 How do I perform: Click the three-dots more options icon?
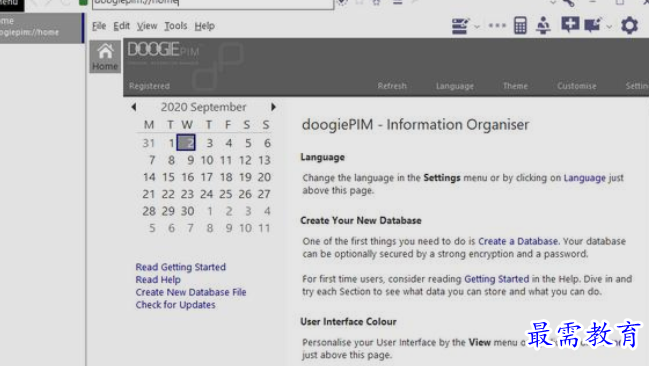497,26
